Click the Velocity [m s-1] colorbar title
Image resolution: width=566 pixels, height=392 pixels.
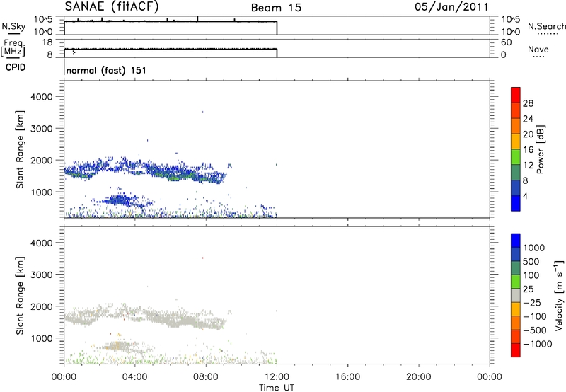point(559,295)
